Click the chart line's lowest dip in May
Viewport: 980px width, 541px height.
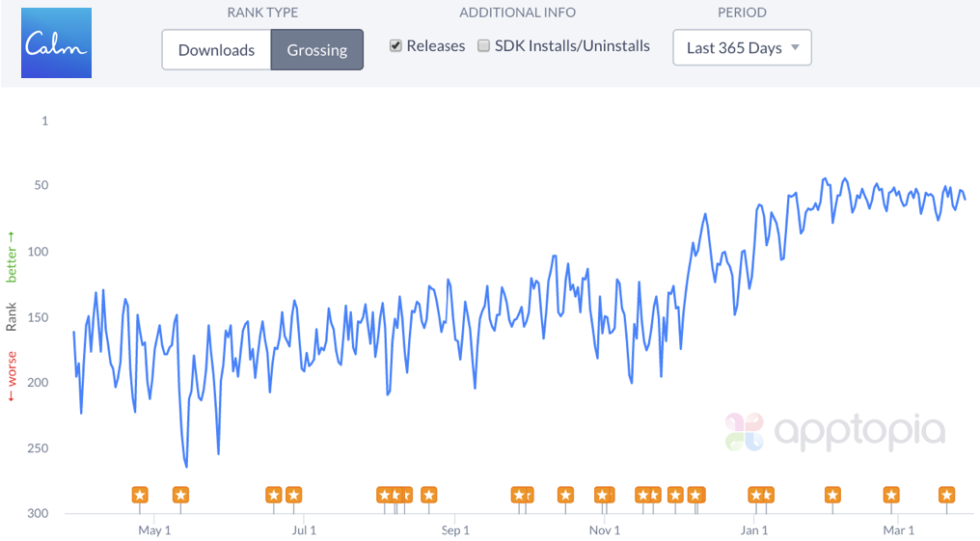(x=186, y=467)
